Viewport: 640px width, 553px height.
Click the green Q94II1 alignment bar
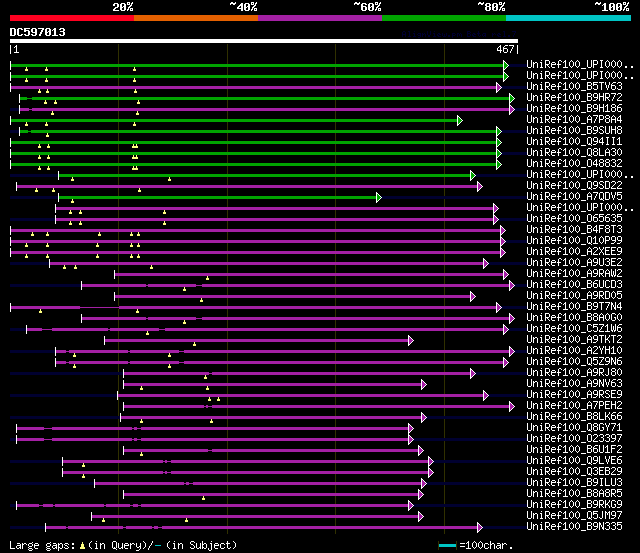coord(253,142)
